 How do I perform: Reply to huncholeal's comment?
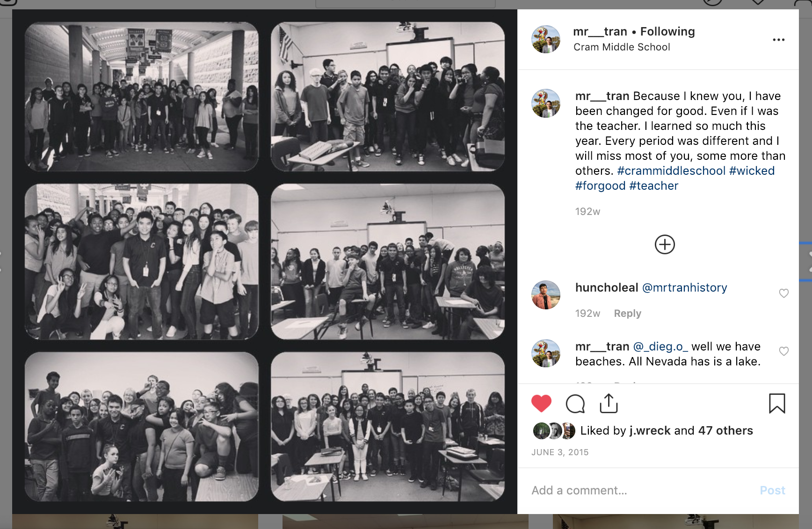pos(627,314)
